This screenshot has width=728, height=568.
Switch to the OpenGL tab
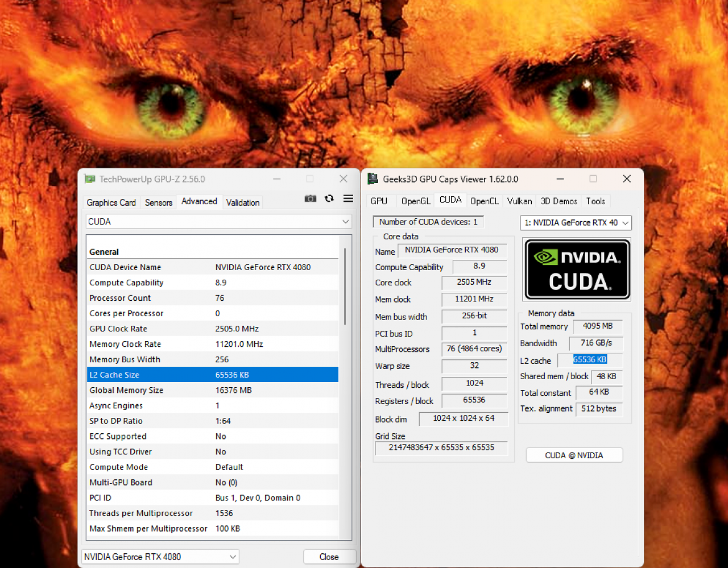416,201
